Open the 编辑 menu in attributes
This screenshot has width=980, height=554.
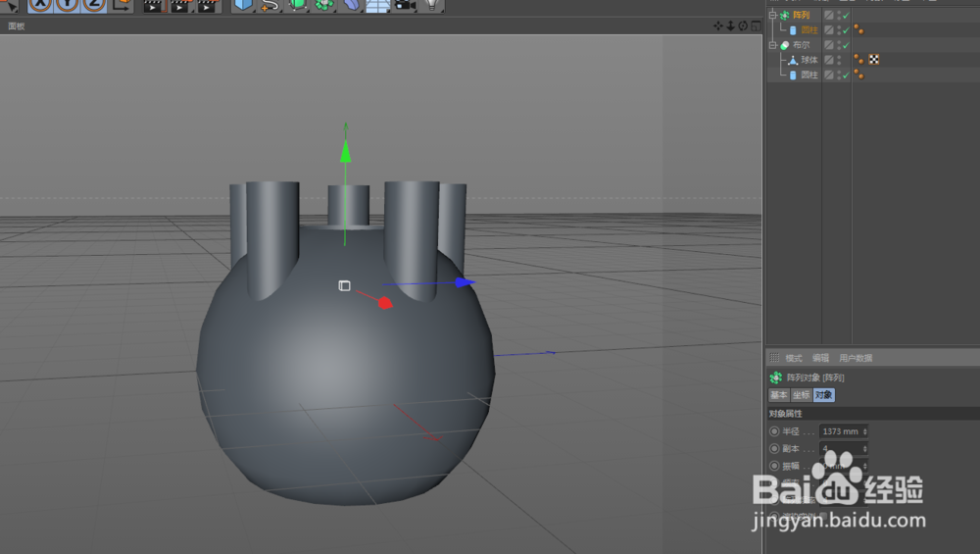pyautogui.click(x=820, y=358)
